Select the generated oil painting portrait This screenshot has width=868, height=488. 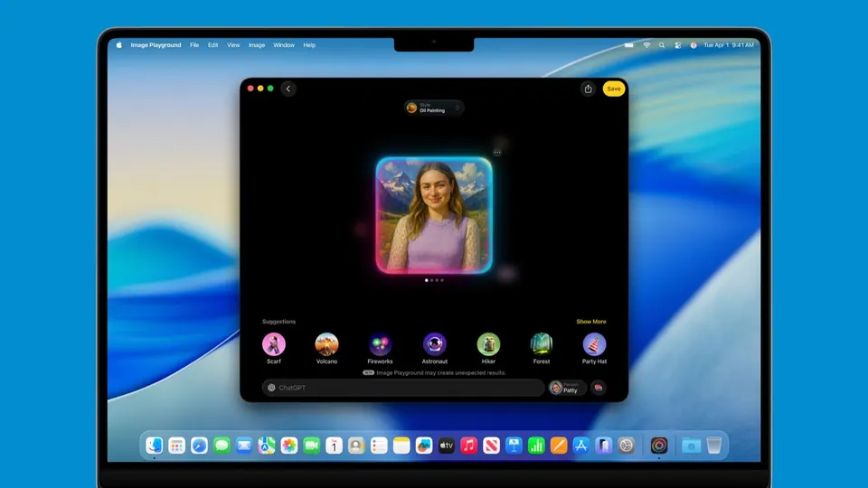[434, 216]
